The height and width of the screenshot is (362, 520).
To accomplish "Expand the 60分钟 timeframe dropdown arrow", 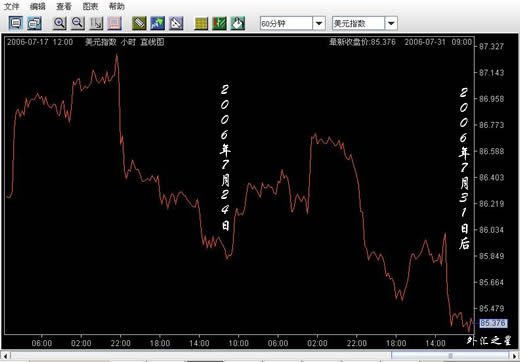I will click(319, 23).
